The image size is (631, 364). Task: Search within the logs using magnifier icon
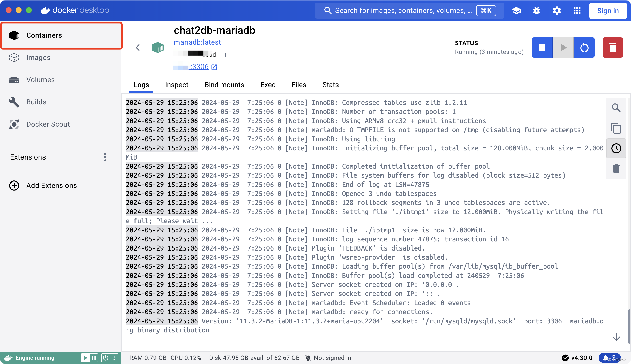click(616, 108)
